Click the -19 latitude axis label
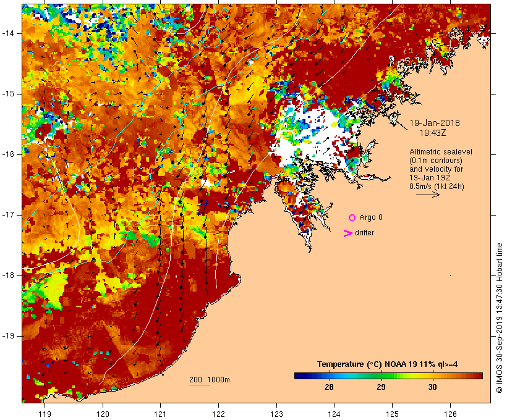This screenshot has width=507, height=420. point(7,336)
